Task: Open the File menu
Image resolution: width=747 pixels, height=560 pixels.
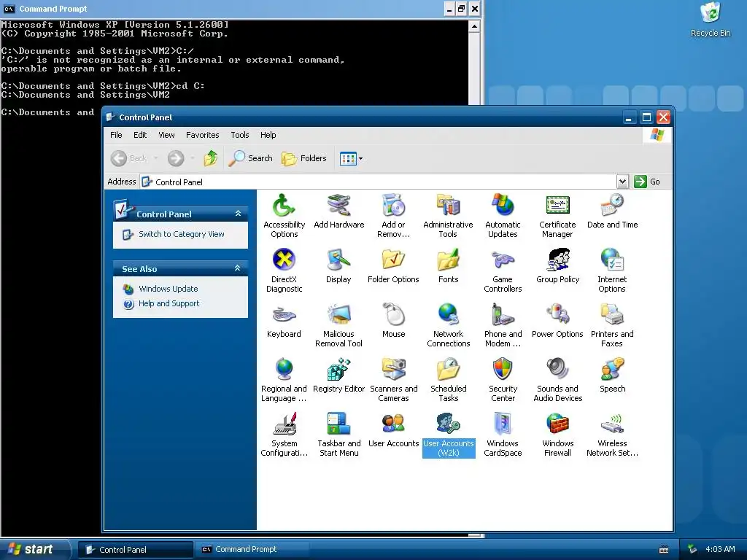Action: [x=116, y=135]
